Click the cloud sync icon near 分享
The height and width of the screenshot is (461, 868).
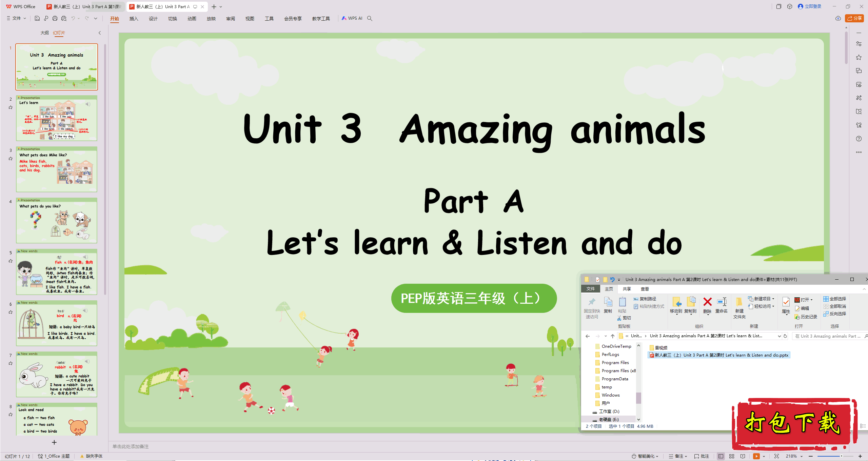838,18
